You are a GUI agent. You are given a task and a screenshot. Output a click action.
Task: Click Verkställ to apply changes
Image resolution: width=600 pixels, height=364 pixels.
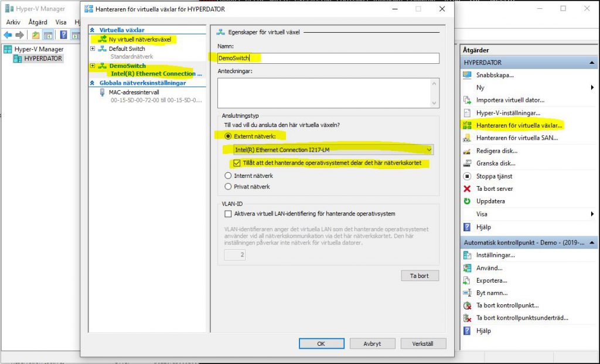(423, 344)
